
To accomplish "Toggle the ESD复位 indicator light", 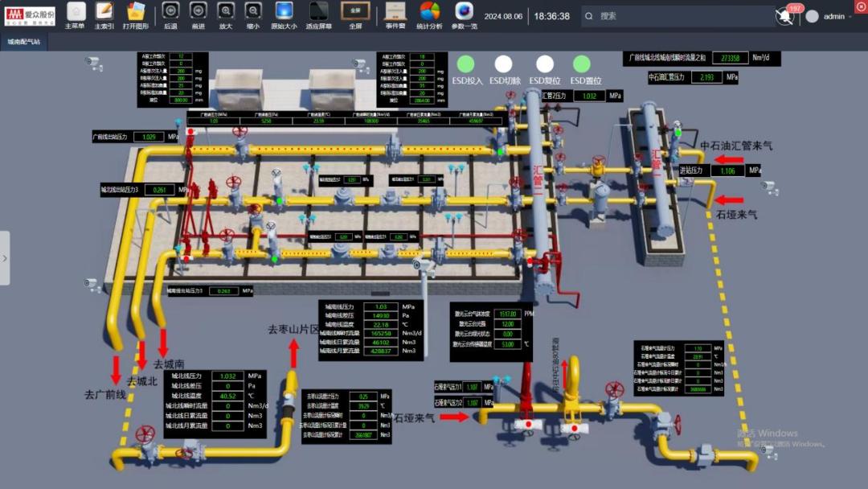I will (545, 64).
